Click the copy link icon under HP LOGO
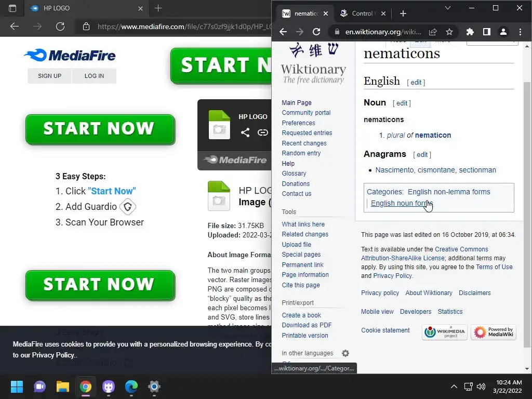 click(262, 132)
